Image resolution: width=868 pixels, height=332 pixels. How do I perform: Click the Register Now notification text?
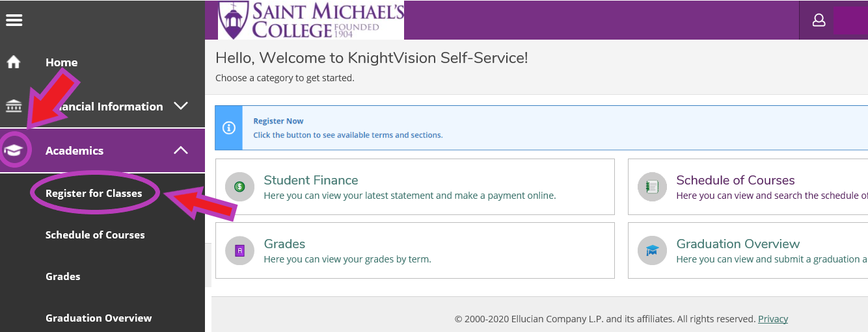278,121
